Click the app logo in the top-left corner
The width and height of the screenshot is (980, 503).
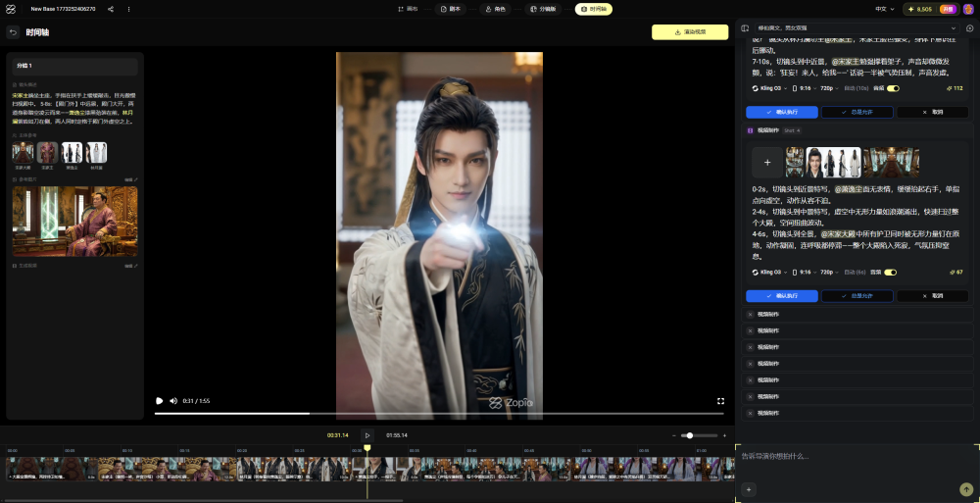[x=11, y=10]
